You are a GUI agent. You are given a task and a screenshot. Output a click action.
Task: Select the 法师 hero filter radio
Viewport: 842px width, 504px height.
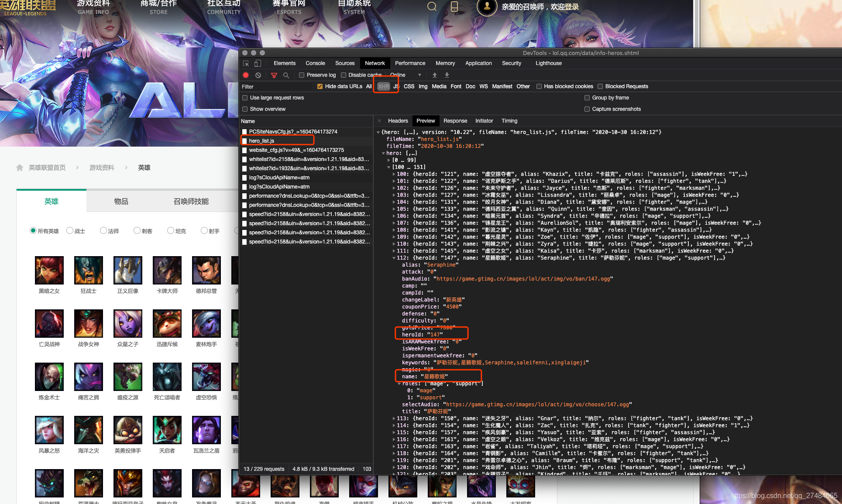pyautogui.click(x=103, y=230)
